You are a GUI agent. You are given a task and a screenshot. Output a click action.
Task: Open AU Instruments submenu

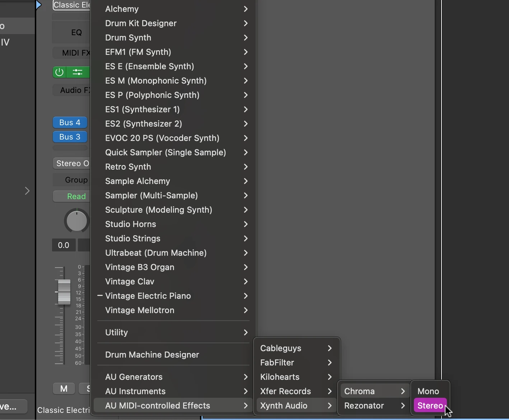coord(173,391)
